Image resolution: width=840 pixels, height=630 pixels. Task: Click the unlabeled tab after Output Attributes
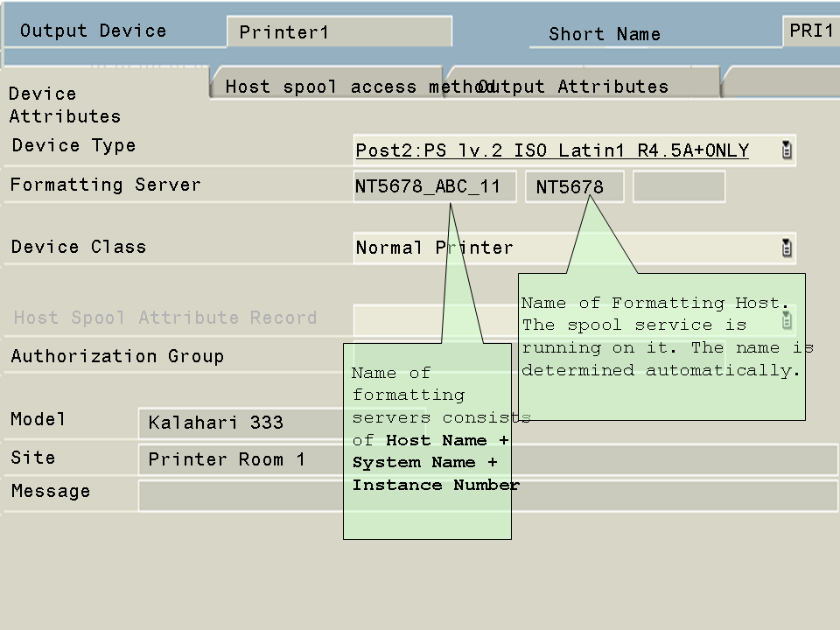[780, 82]
